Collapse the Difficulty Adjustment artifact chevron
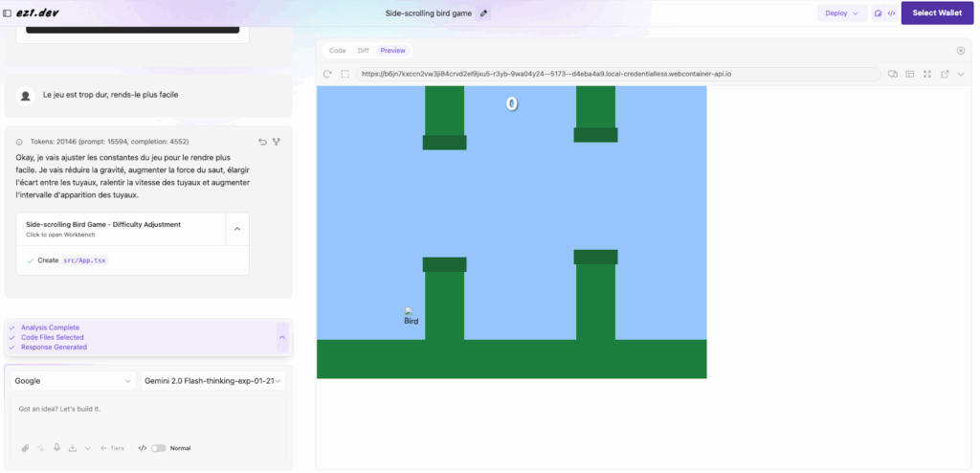The height and width of the screenshot is (473, 980). point(237,229)
